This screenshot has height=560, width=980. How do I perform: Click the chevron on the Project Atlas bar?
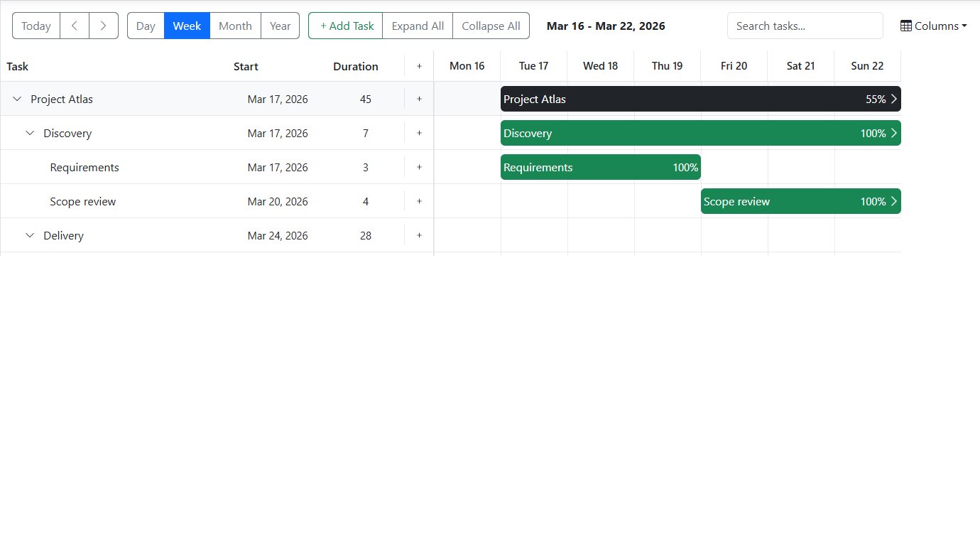894,99
